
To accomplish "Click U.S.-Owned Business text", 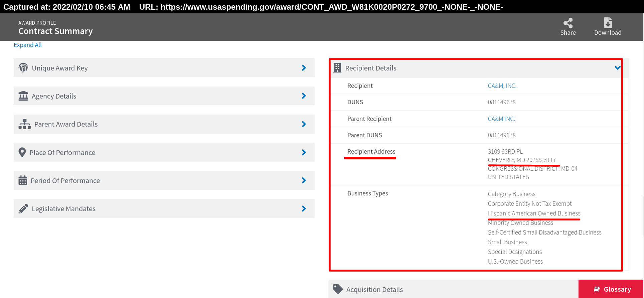I will [x=515, y=262].
